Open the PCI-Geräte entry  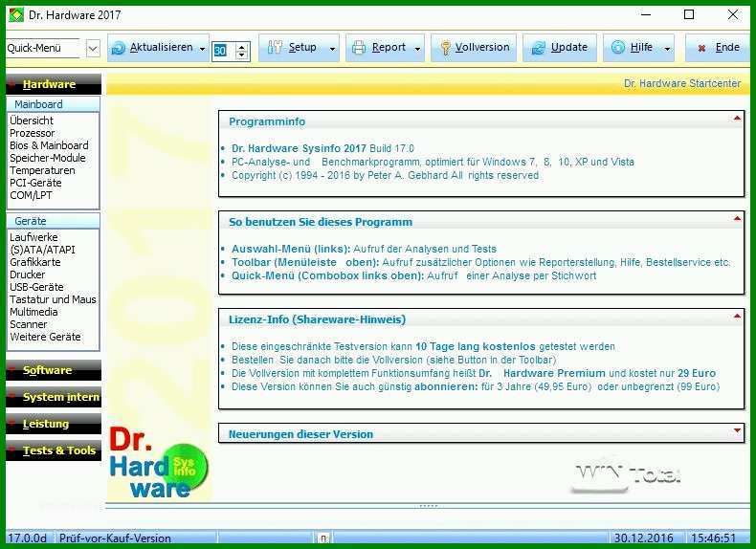35,184
